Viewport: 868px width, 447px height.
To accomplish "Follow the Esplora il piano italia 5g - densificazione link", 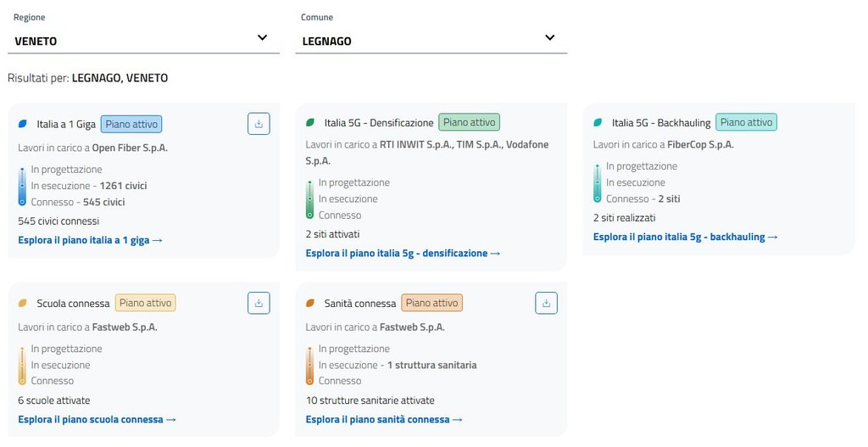I will pos(403,253).
